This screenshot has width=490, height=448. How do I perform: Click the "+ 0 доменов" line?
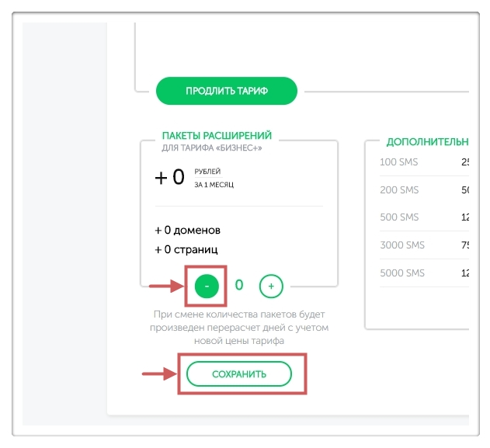(187, 231)
